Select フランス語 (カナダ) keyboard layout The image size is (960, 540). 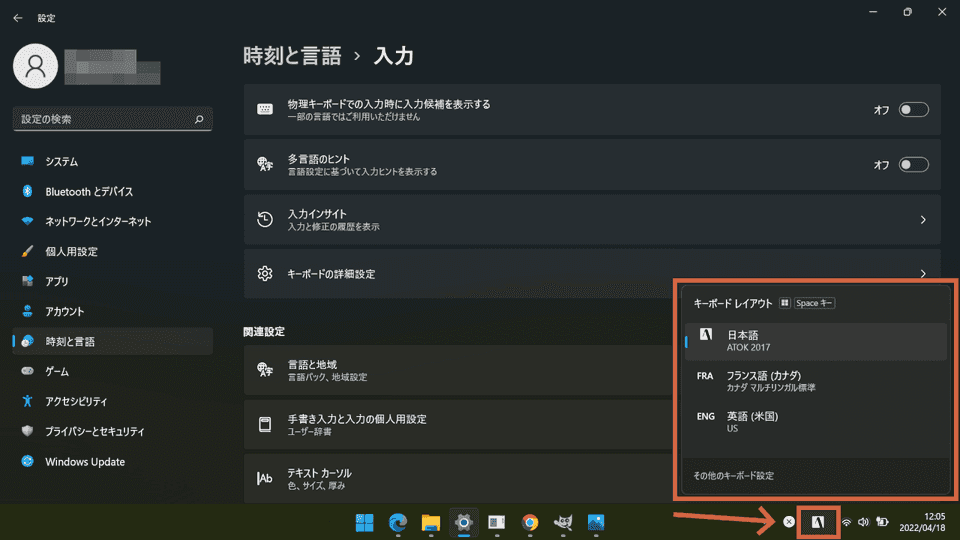816,381
